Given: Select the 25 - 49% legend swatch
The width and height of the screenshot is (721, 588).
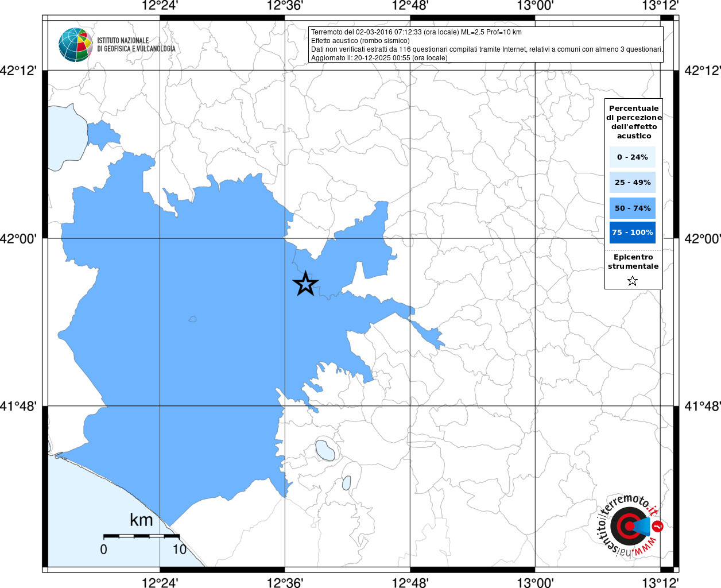Looking at the screenshot, I should 633,182.
